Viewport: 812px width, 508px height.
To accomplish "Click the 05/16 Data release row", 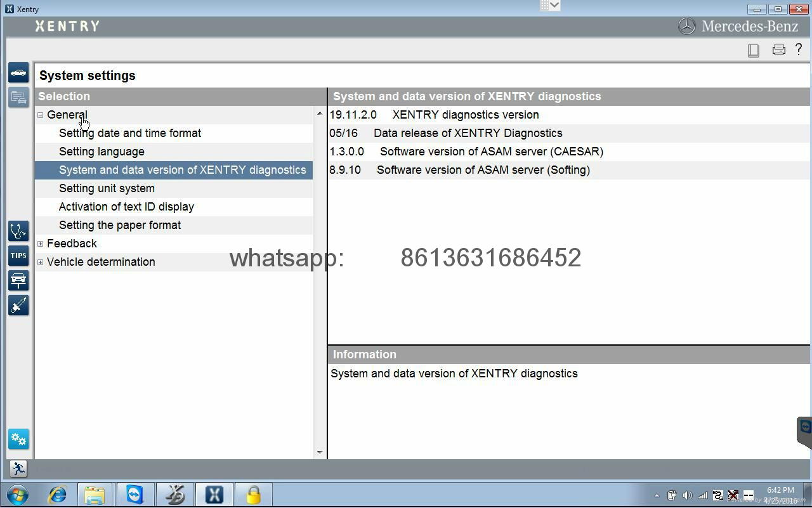I will point(569,133).
